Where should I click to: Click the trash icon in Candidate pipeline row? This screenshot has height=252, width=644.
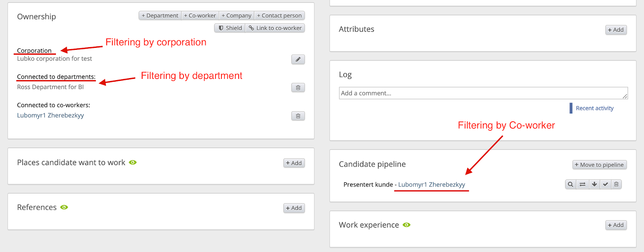coord(616,184)
